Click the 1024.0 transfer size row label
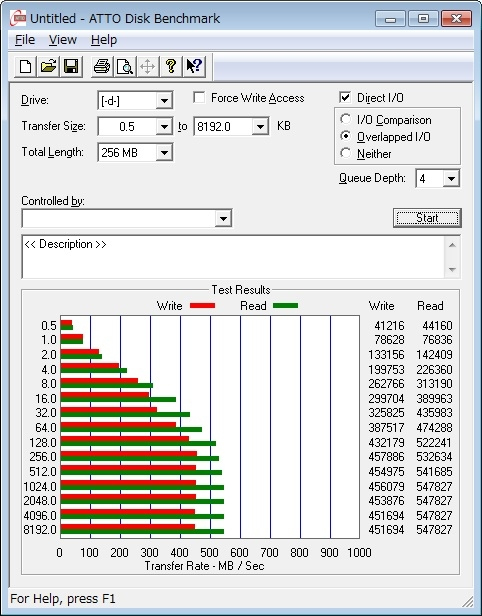Image resolution: width=482 pixels, height=616 pixels. [x=40, y=487]
